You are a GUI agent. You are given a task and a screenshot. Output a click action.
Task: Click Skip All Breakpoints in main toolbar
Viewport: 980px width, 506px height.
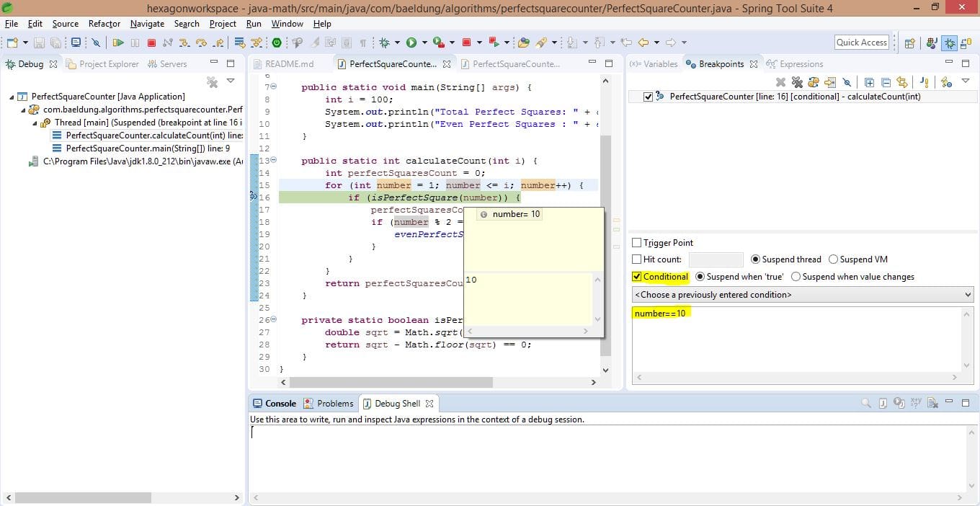(x=96, y=43)
